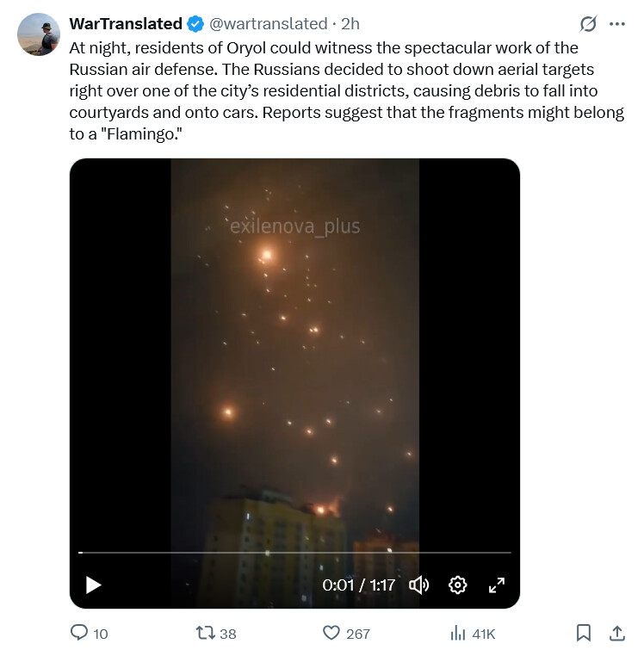This screenshot has width=644, height=656.
Task: Like the post with heart icon
Action: 332,634
